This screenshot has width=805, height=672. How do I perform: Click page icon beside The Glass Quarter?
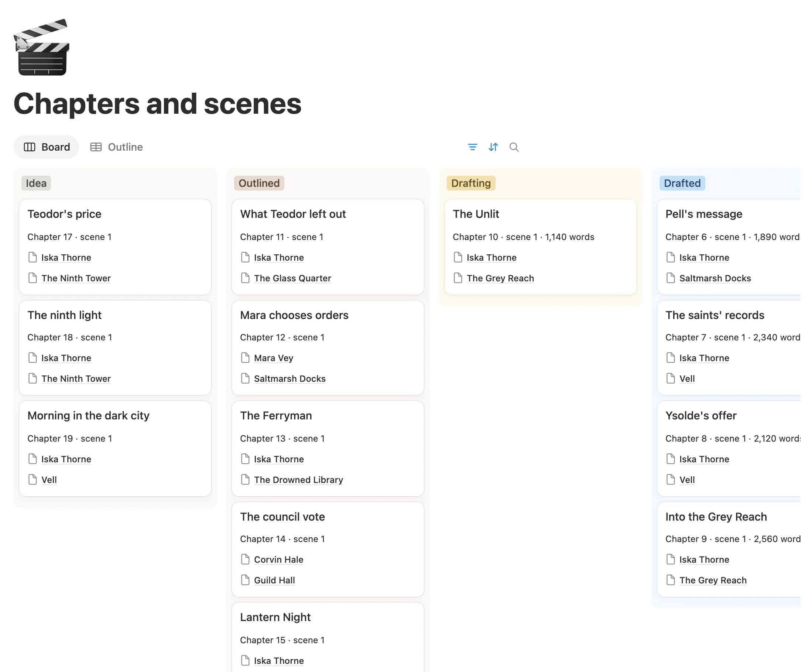(245, 278)
